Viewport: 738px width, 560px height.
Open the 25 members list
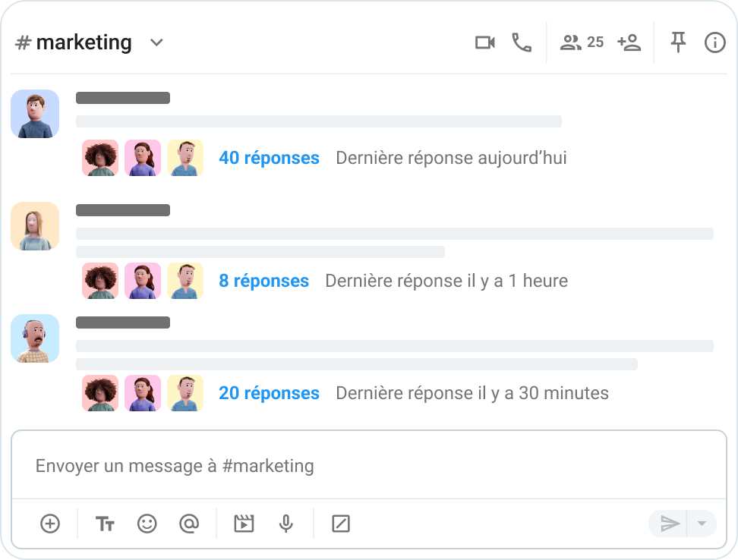pos(582,42)
